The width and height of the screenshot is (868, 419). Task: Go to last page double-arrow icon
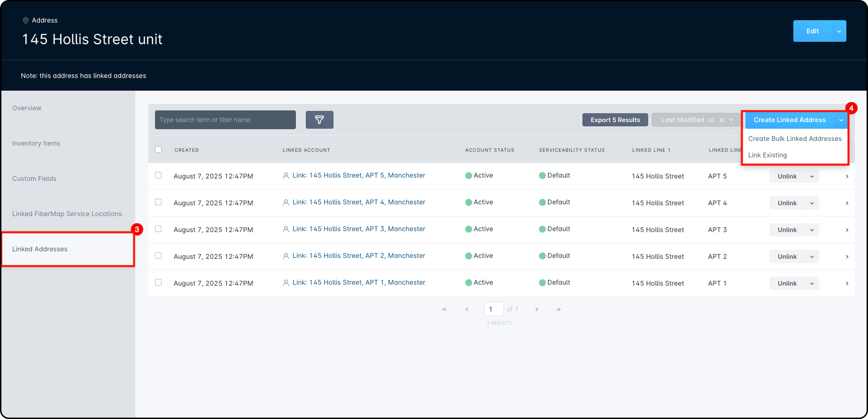(558, 310)
